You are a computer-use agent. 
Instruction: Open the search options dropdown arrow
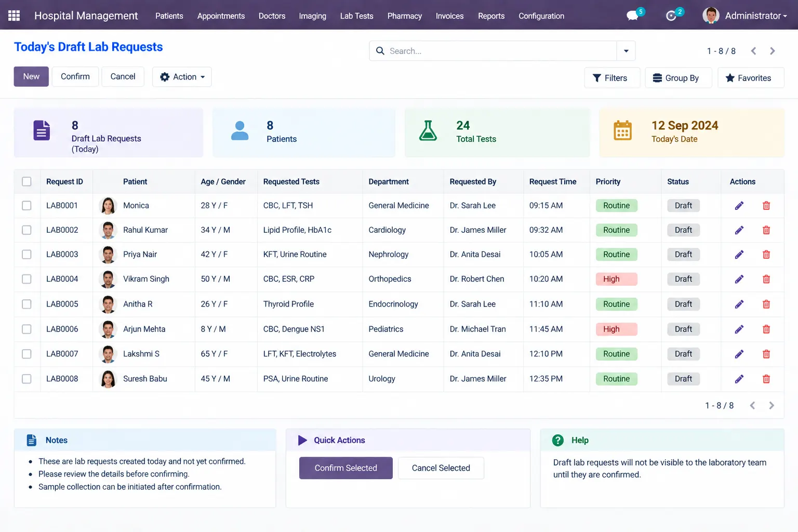pyautogui.click(x=626, y=51)
